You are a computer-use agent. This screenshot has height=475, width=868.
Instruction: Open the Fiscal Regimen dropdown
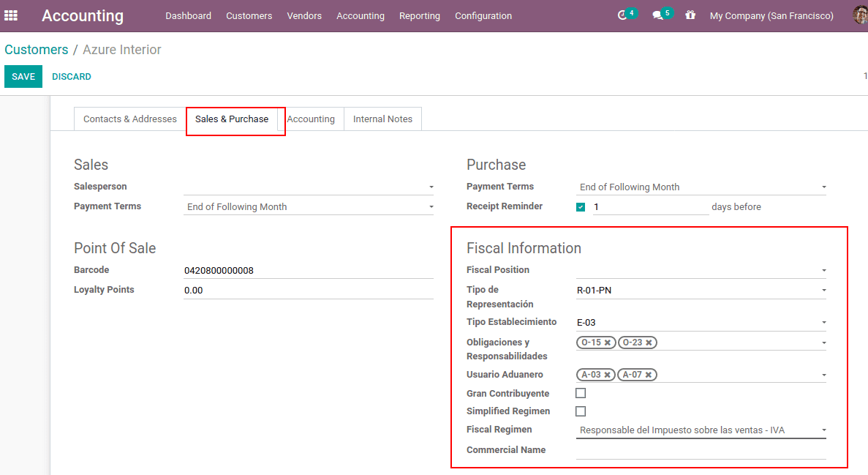click(x=823, y=430)
